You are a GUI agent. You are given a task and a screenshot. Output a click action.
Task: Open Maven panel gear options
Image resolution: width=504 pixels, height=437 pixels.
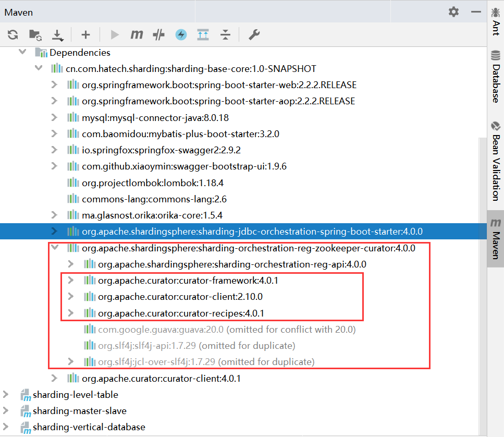(453, 12)
